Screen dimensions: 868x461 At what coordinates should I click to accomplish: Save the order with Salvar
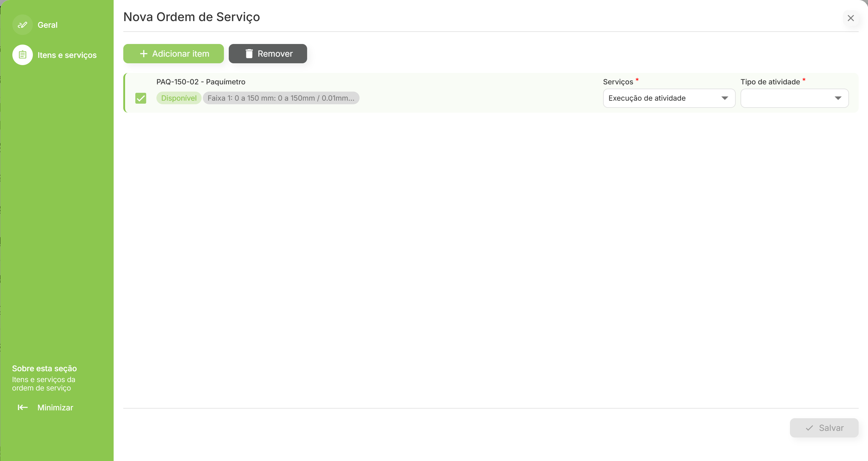(824, 428)
